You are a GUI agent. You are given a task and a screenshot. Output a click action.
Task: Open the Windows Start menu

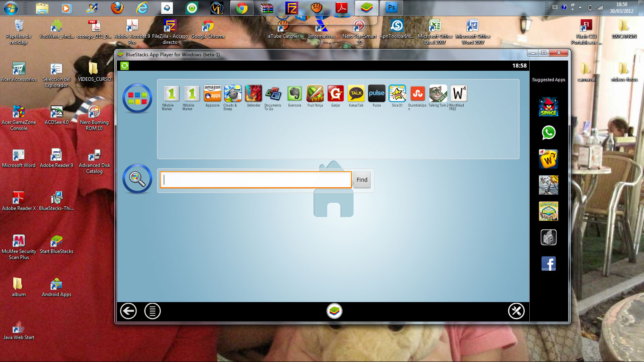pyautogui.click(x=10, y=8)
